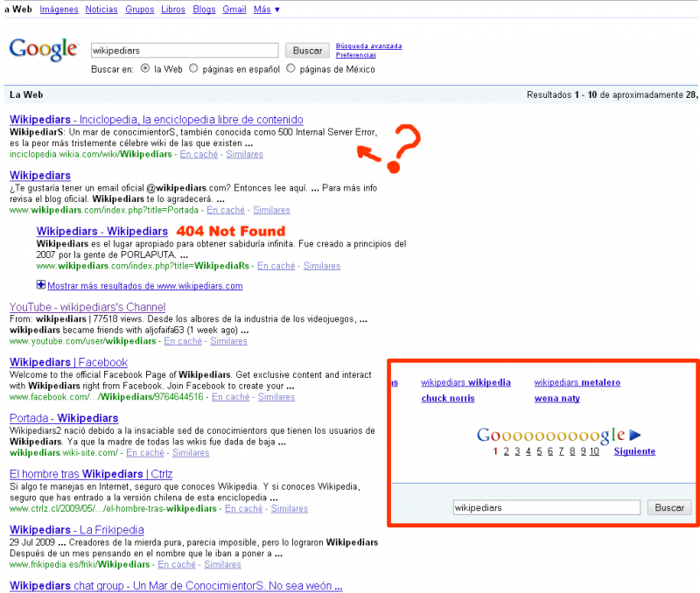Click the blue next-page arrow icon
Viewport: 700px width, 593px height.
coord(635,435)
